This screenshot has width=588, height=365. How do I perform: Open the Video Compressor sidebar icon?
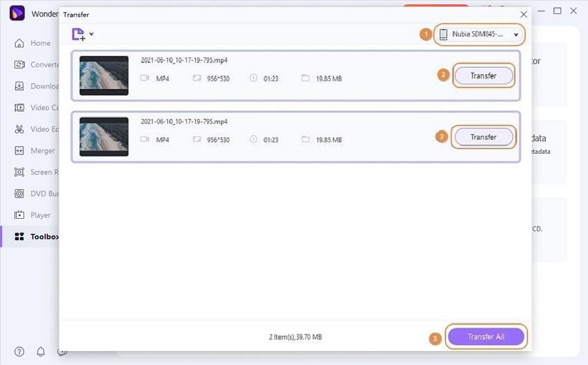click(19, 108)
